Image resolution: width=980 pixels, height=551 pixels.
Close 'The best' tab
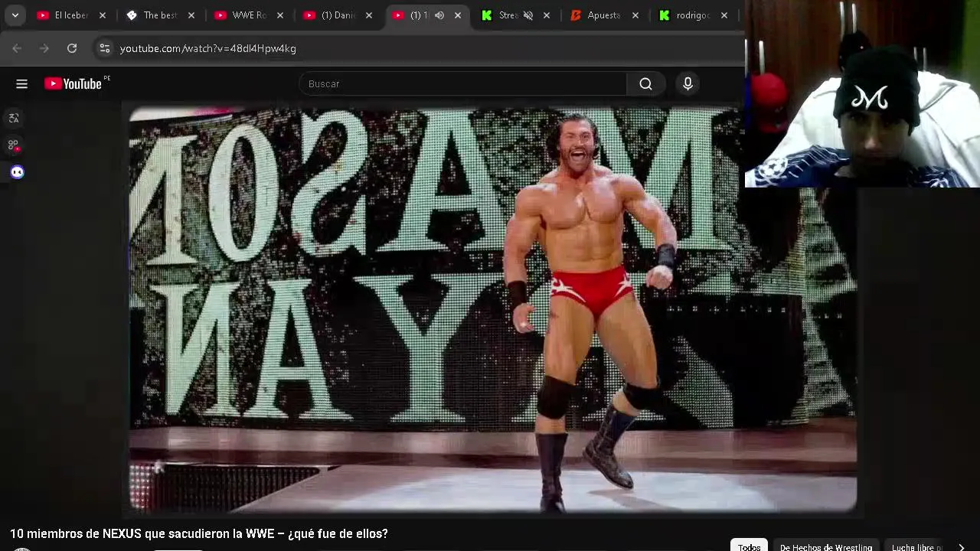coord(191,15)
